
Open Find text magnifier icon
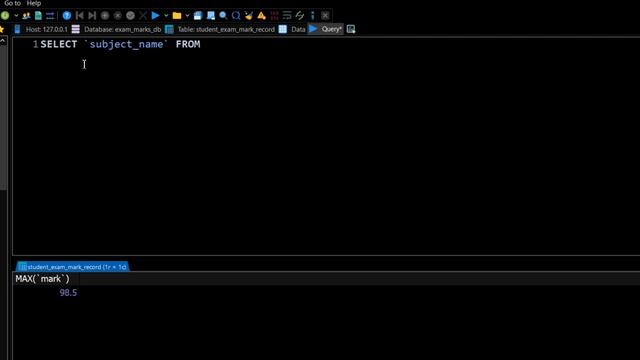[x=223, y=16]
